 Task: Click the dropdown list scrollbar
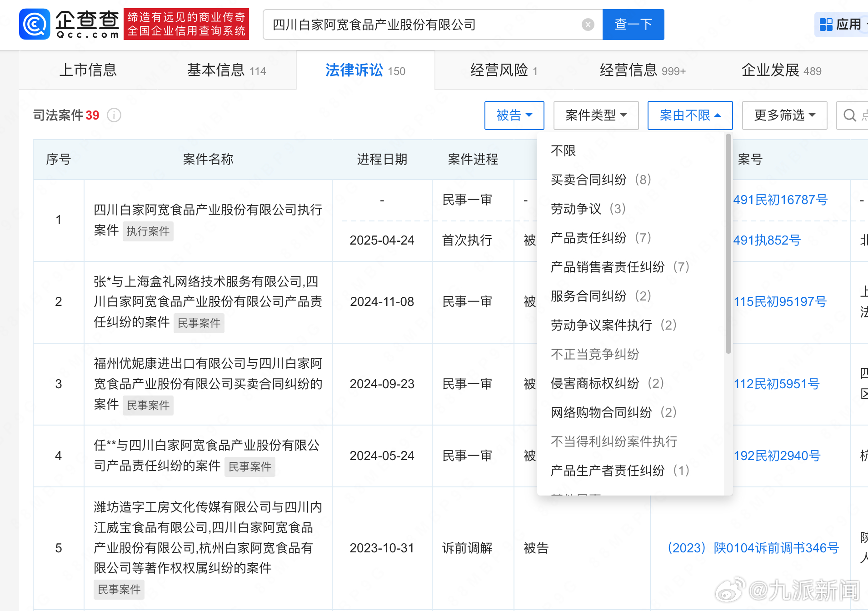pyautogui.click(x=728, y=244)
